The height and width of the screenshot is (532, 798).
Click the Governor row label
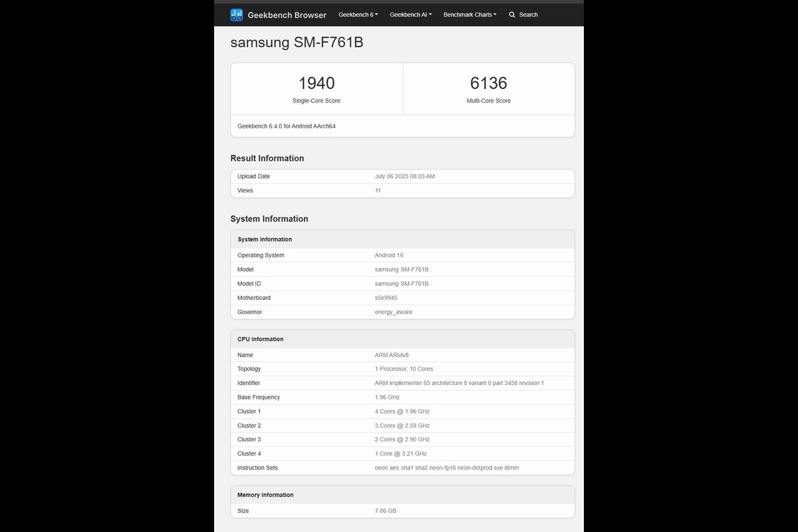click(249, 312)
